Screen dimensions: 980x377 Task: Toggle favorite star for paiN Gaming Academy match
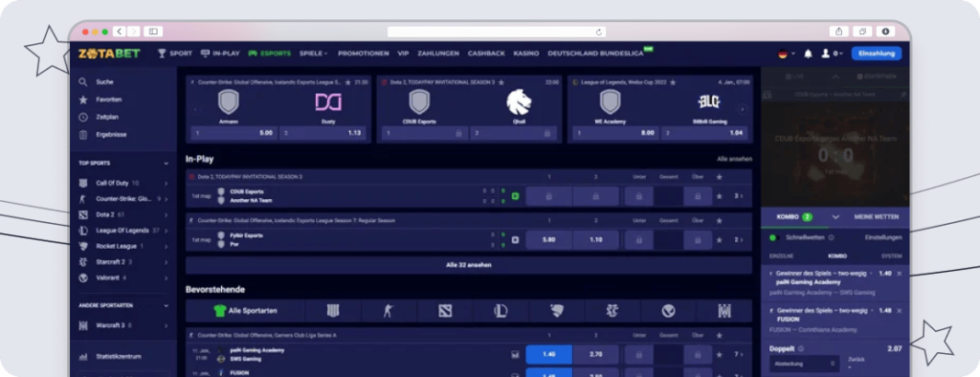click(x=720, y=354)
